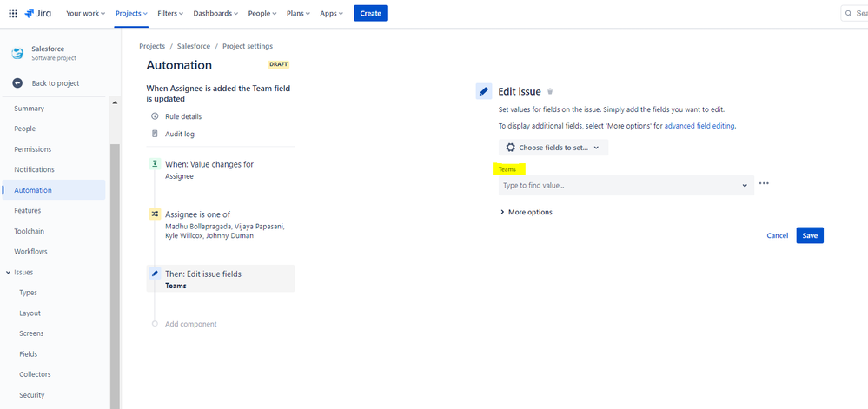Click the DRAFT status badge
Image resolution: width=868 pixels, height=409 pixels.
click(x=278, y=65)
